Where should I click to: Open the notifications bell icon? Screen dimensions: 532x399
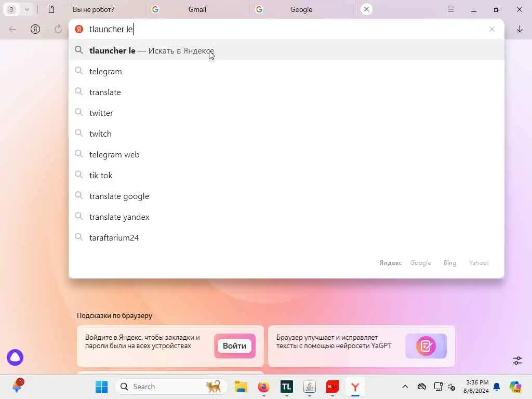497,387
